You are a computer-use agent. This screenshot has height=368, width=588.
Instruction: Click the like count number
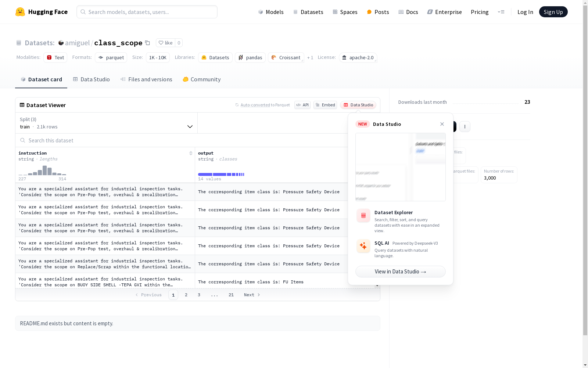179,43
